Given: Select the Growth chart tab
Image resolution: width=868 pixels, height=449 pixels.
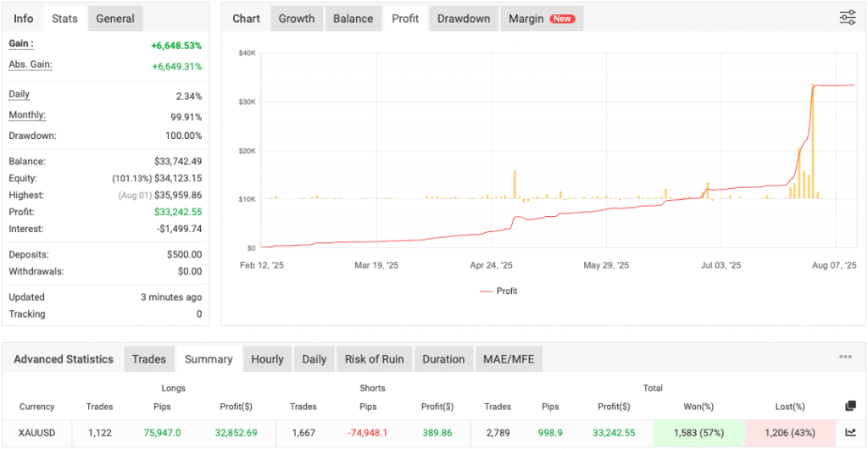Looking at the screenshot, I should point(297,19).
